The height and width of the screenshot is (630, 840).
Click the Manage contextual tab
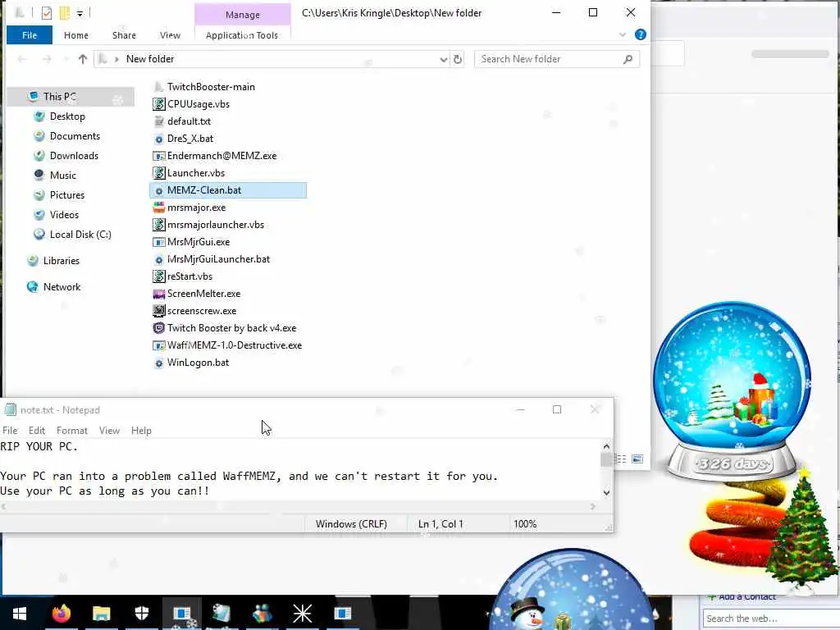click(x=243, y=15)
